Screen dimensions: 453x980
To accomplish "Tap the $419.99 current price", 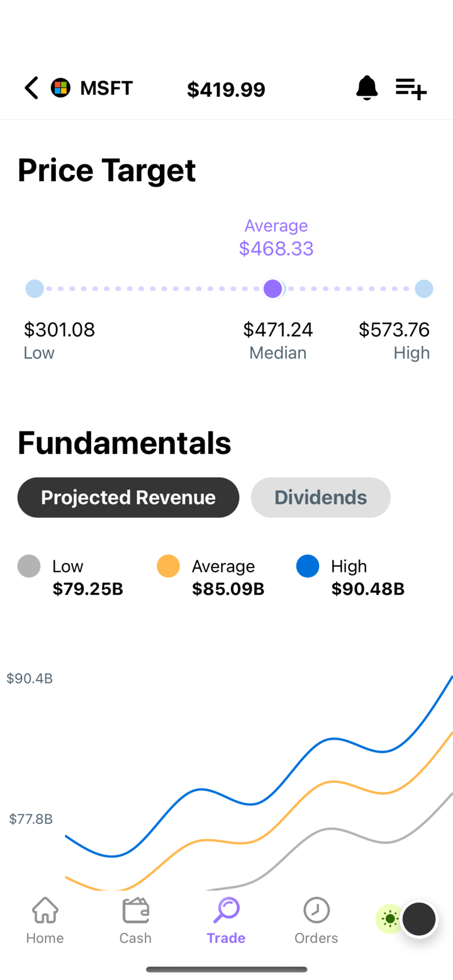I will (x=226, y=90).
